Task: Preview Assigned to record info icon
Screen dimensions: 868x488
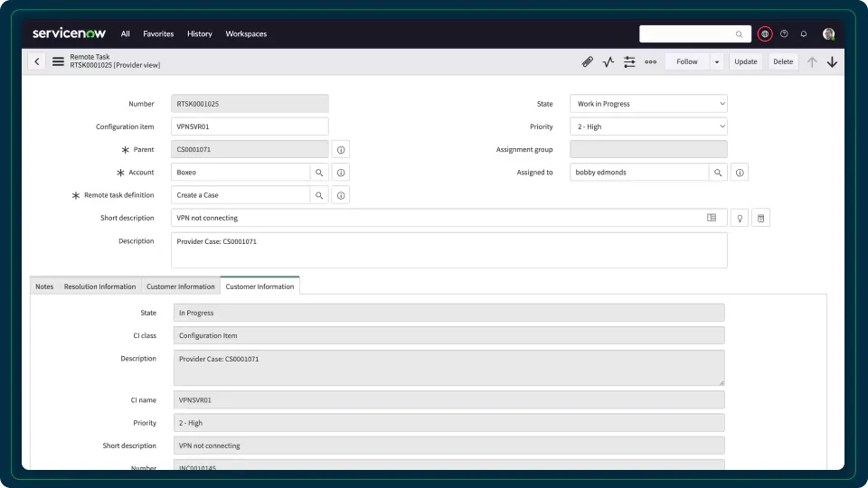Action: click(x=740, y=173)
